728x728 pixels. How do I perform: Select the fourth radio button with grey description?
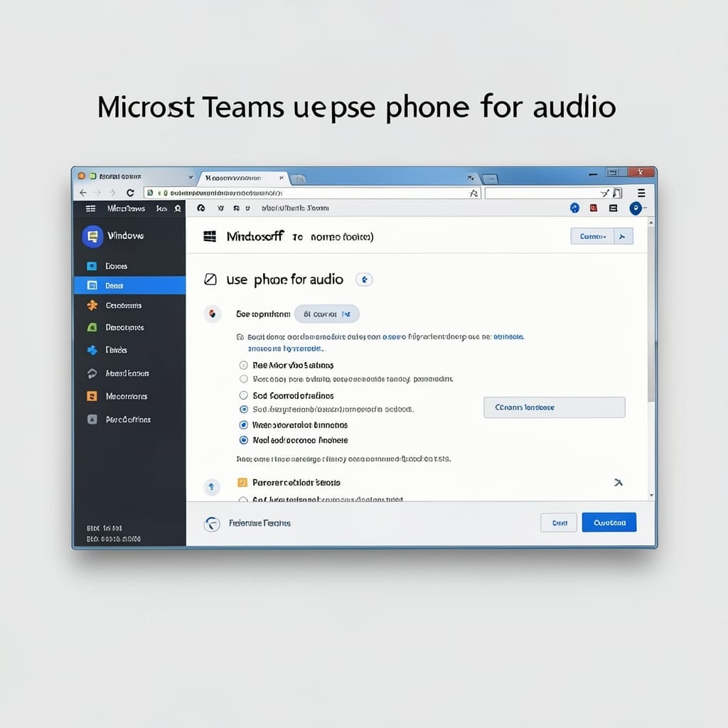[x=243, y=409]
